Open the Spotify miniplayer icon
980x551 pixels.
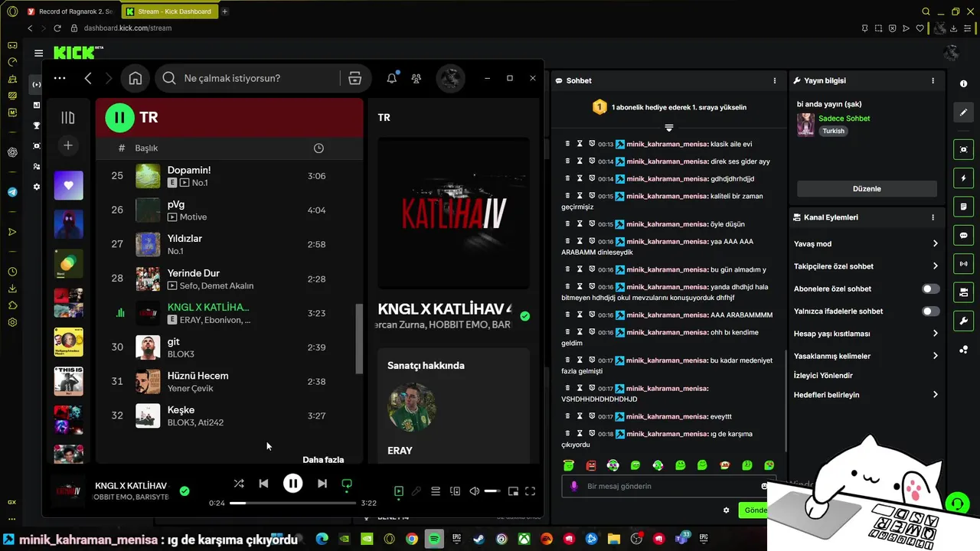pyautogui.click(x=513, y=491)
